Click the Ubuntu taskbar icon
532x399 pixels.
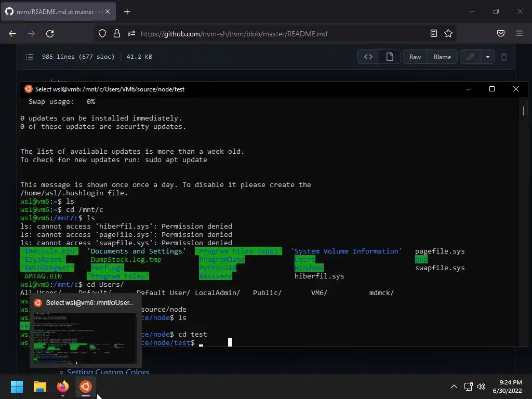coord(86,387)
